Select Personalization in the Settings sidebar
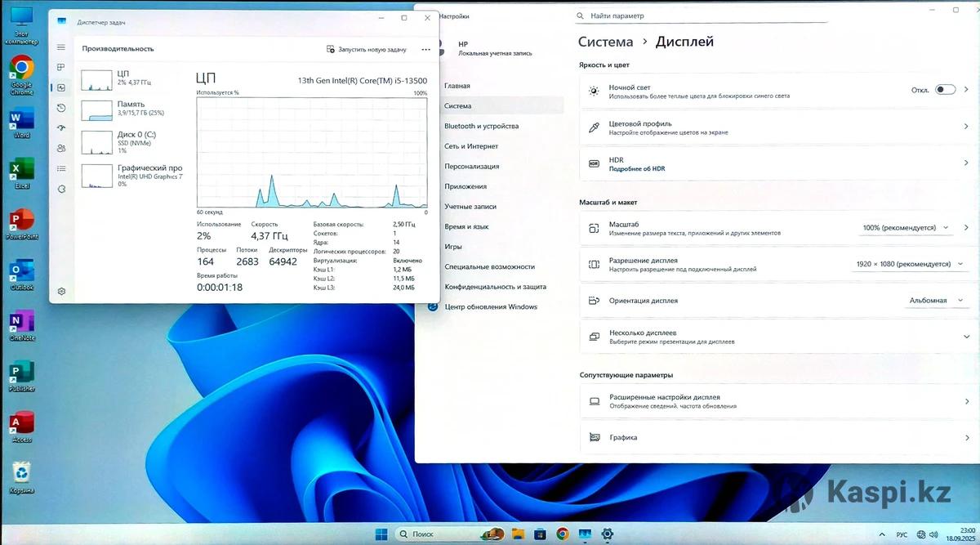The height and width of the screenshot is (545, 980). click(471, 166)
